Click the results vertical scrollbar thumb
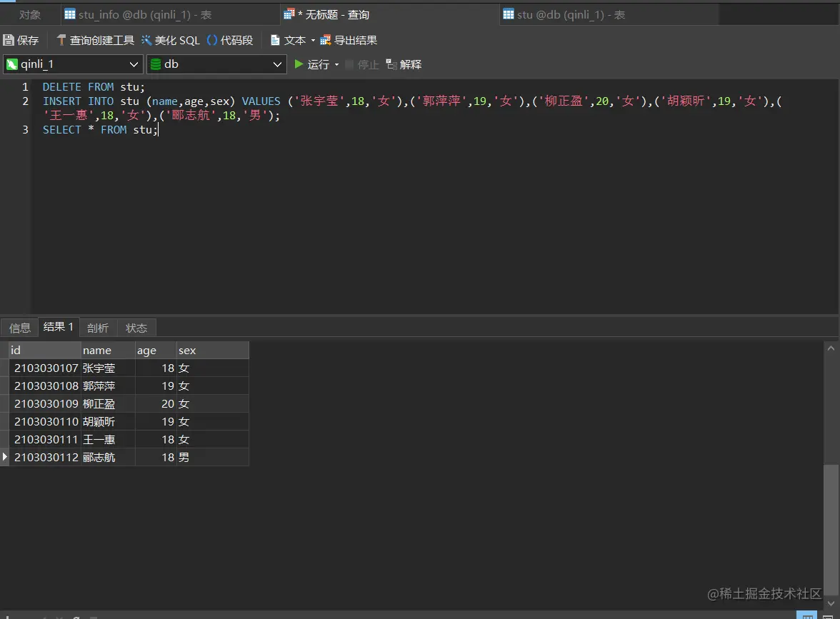 pos(831,529)
